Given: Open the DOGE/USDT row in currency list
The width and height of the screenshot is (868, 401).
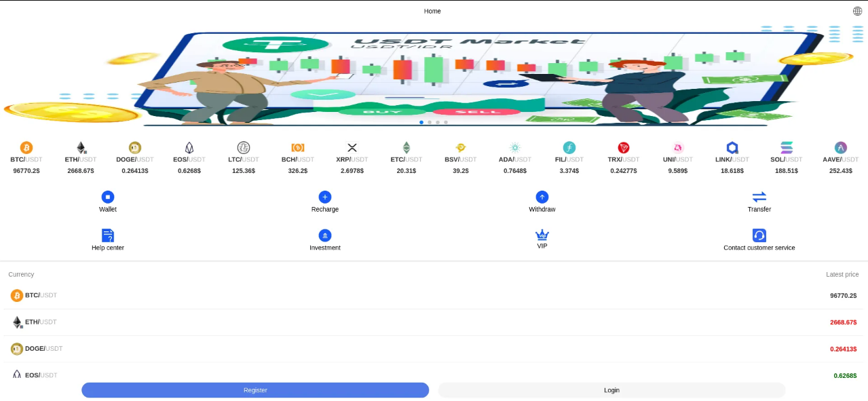Looking at the screenshot, I should tap(433, 349).
